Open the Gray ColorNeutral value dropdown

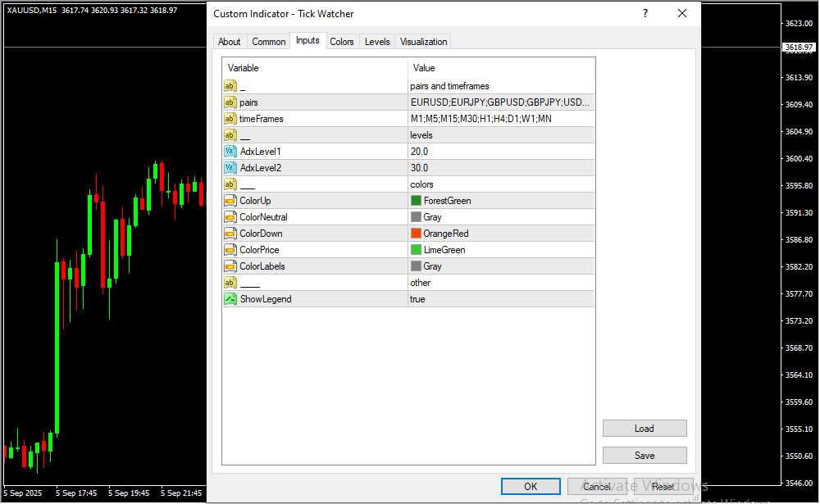tap(500, 217)
